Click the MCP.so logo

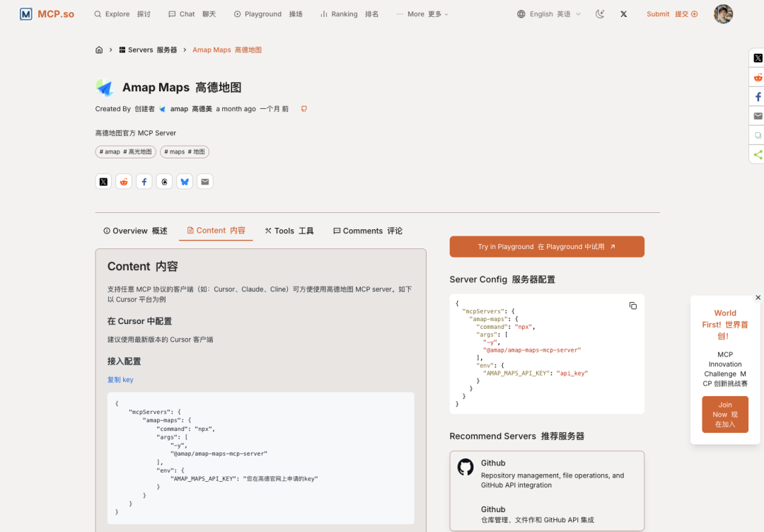[47, 13]
